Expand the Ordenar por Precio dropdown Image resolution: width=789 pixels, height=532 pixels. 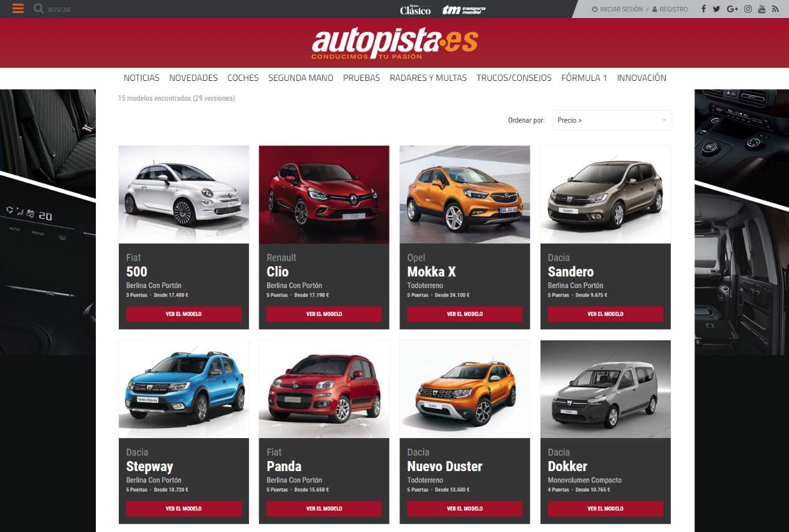pos(612,120)
